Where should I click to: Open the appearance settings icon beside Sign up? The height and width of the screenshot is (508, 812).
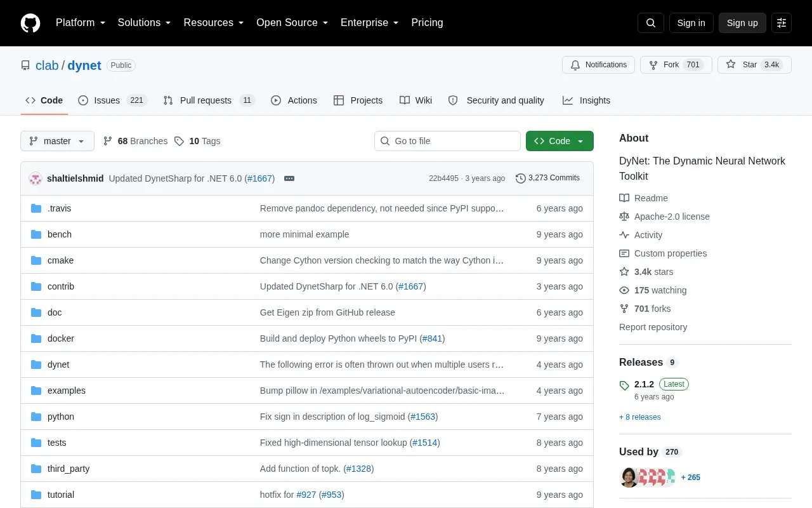pos(782,23)
